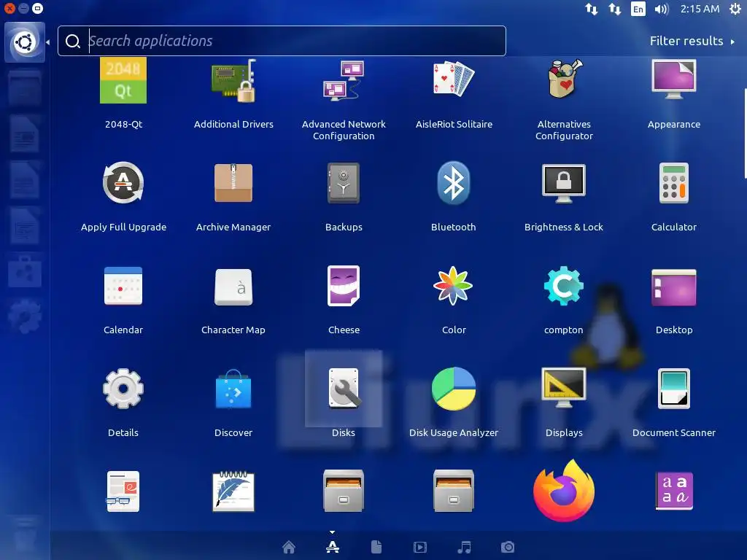The height and width of the screenshot is (560, 747).
Task: Launch the 2048-Qt game
Action: 123,81
